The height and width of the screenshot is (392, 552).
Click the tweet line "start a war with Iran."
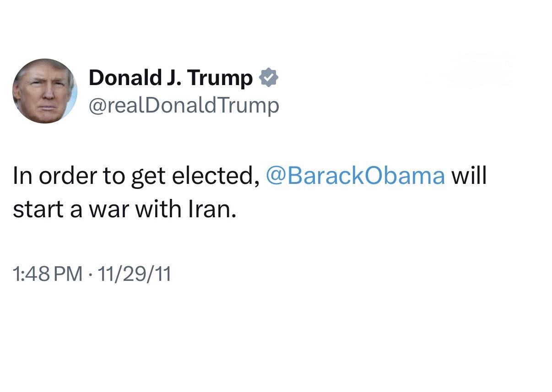pos(124,209)
